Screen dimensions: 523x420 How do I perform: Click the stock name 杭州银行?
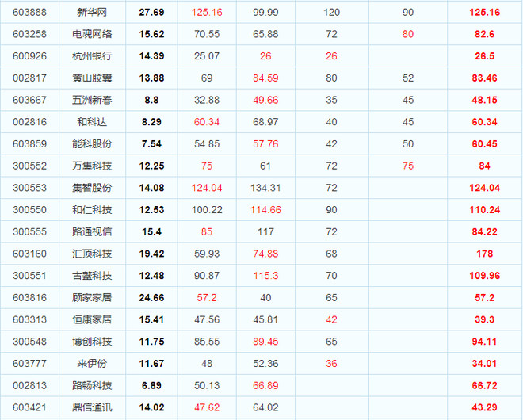click(92, 56)
